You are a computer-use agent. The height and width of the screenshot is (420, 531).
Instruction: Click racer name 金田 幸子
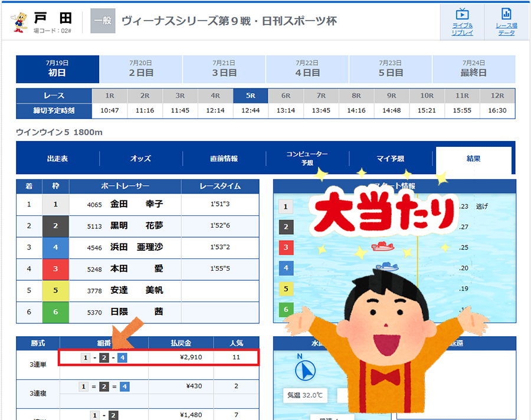(137, 204)
